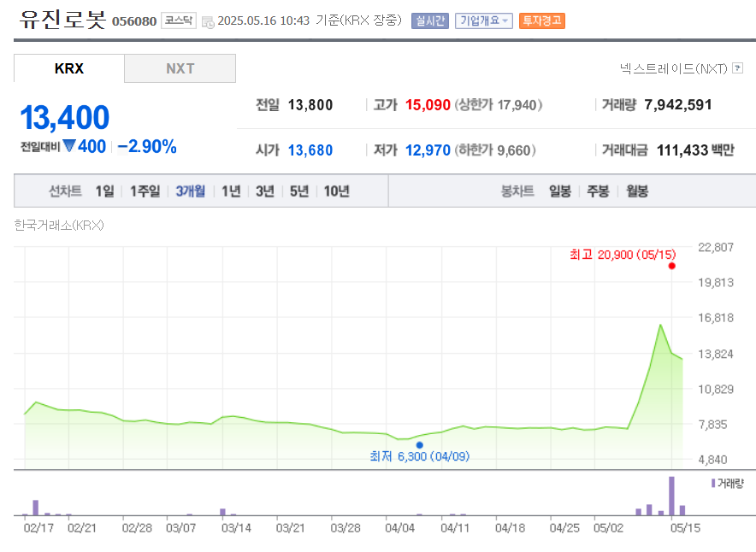The height and width of the screenshot is (552, 756).
Task: Switch to the NXT tab
Action: (x=180, y=68)
